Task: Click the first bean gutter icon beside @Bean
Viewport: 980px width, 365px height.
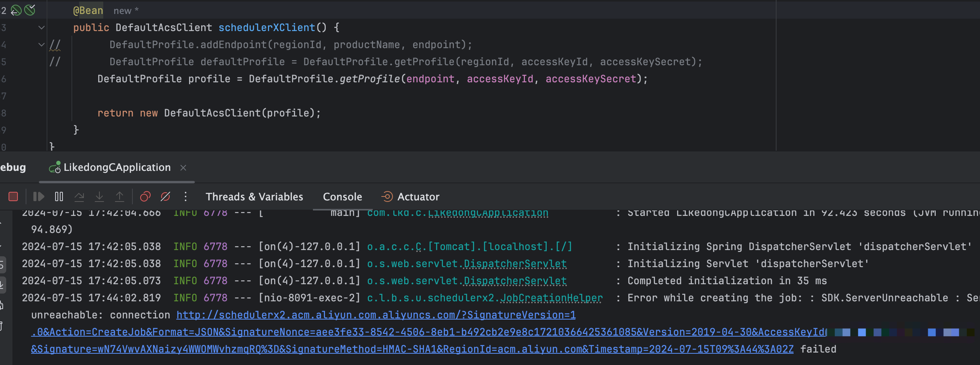Action: coord(16,10)
